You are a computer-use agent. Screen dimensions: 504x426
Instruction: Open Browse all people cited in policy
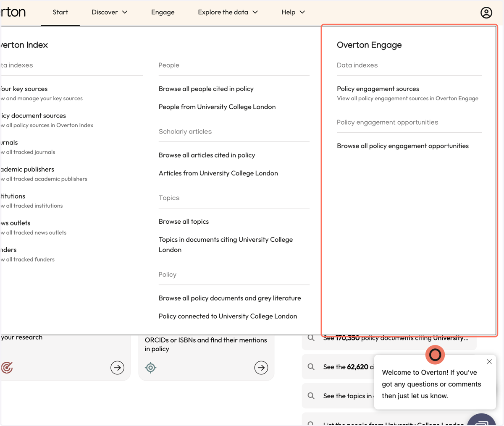[x=206, y=89]
